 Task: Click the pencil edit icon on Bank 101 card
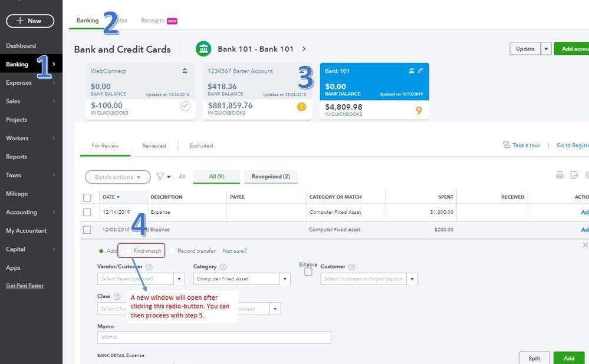(x=420, y=71)
